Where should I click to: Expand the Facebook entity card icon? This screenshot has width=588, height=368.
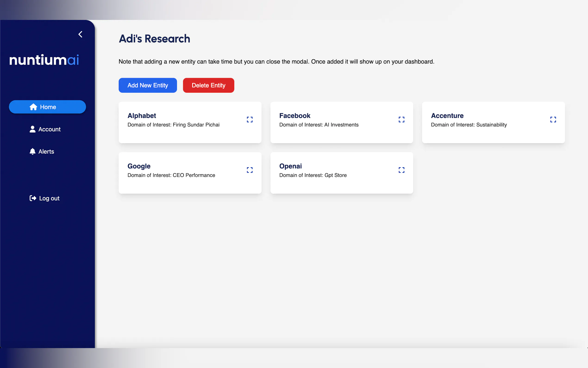pos(401,120)
